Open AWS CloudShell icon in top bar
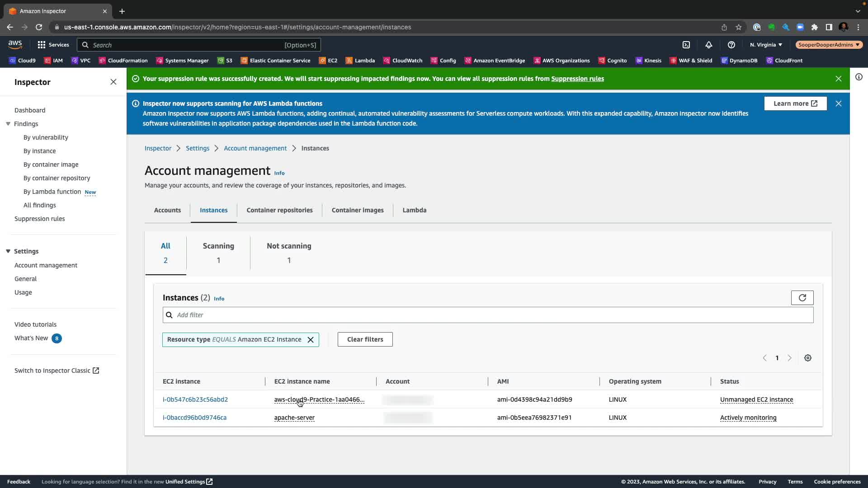Viewport: 868px width, 488px height. click(x=686, y=45)
